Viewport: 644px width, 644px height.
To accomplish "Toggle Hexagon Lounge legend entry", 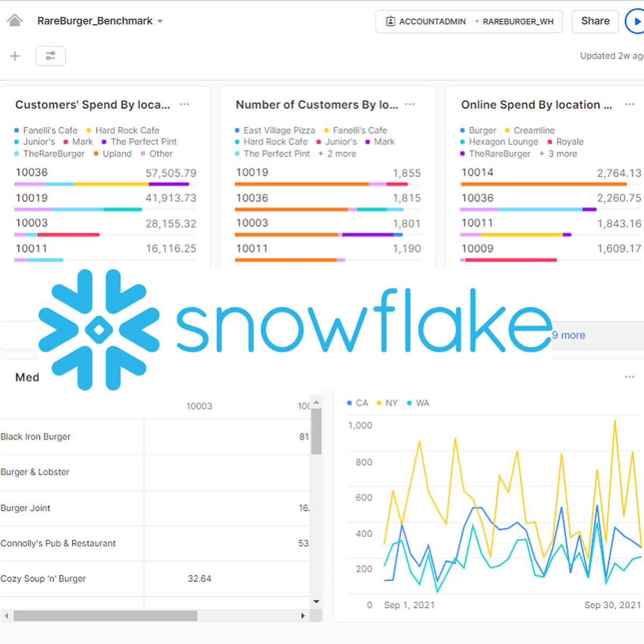I will coord(499,142).
